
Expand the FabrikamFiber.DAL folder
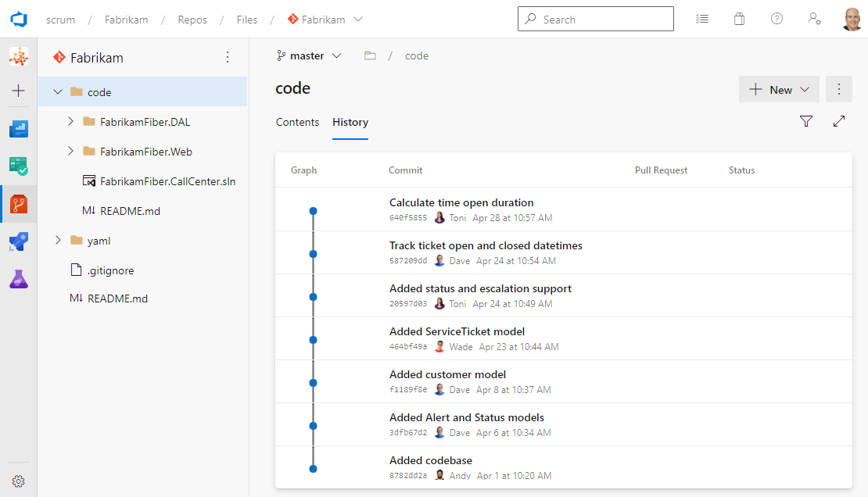pos(70,121)
